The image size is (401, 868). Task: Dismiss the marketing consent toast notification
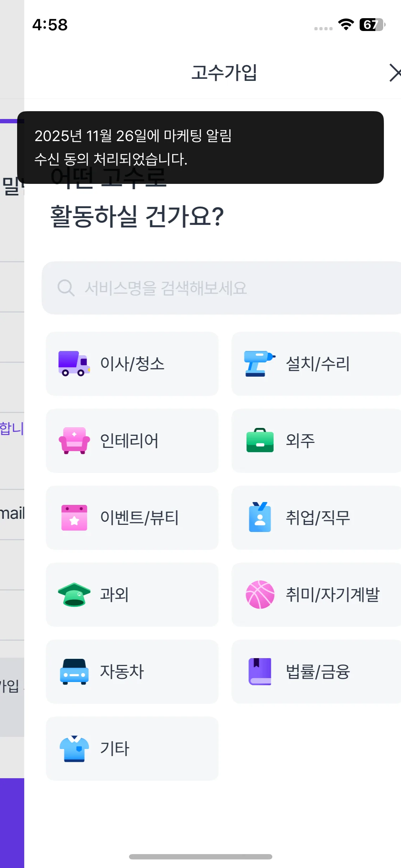tap(200, 147)
